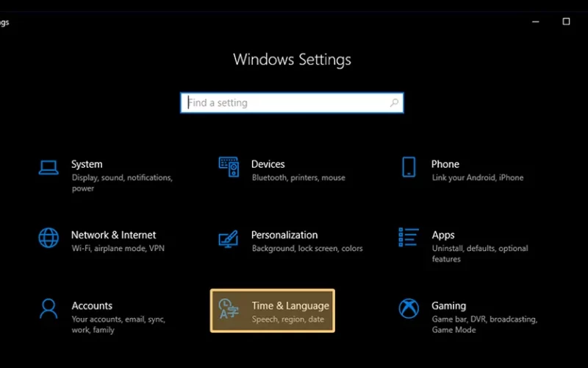Open the Devices category title
Viewport: 588px width, 368px height.
[x=268, y=164]
